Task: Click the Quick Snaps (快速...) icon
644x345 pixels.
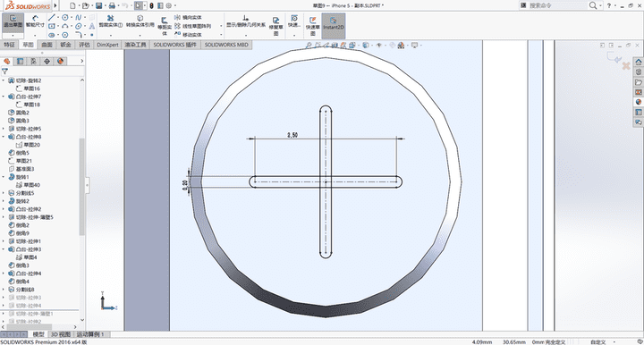Action: click(294, 21)
